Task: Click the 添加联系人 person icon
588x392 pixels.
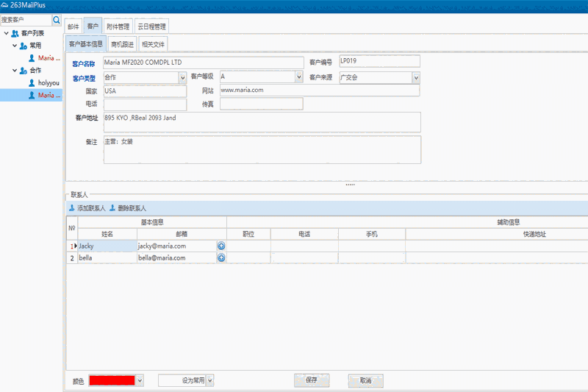Action: (72, 208)
